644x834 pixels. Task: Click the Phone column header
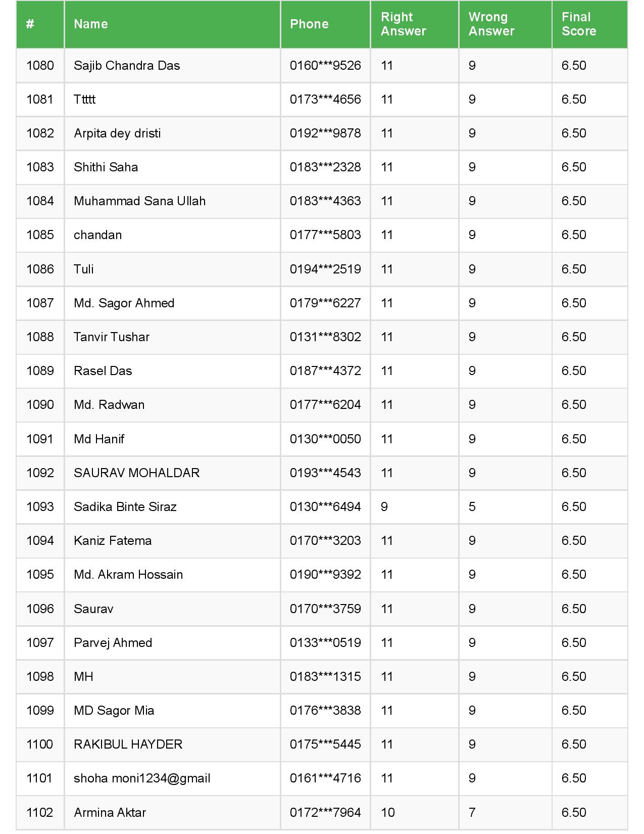[309, 24]
